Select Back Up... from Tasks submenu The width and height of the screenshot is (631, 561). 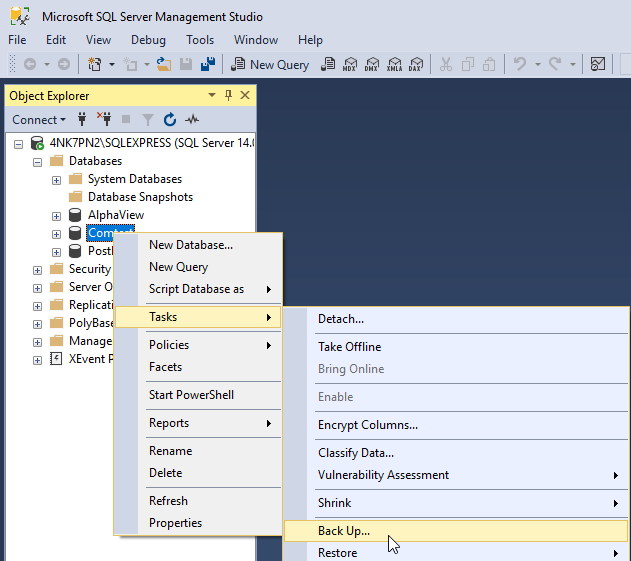pos(344,531)
